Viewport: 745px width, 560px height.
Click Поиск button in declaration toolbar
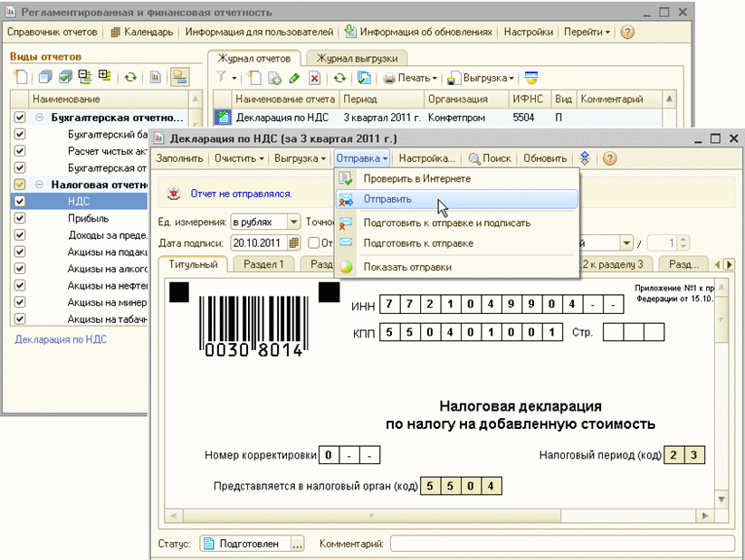point(490,158)
